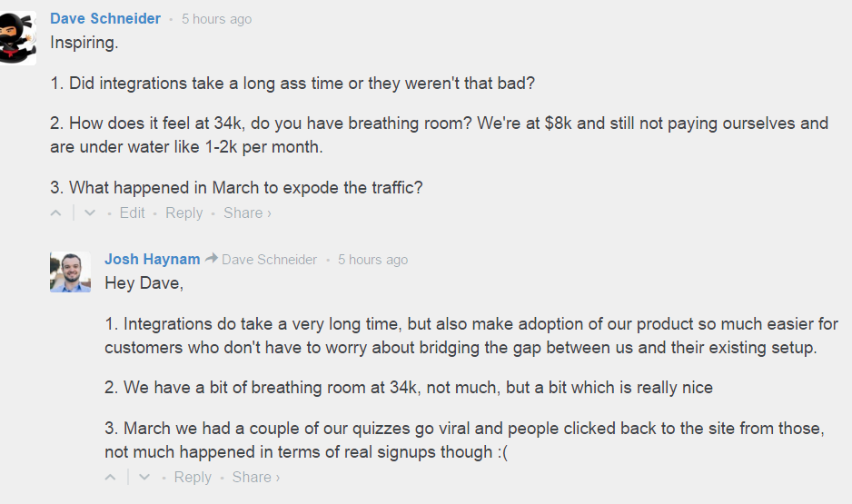Expand Share options on Dave's comment
This screenshot has width=852, height=504.
[x=247, y=212]
